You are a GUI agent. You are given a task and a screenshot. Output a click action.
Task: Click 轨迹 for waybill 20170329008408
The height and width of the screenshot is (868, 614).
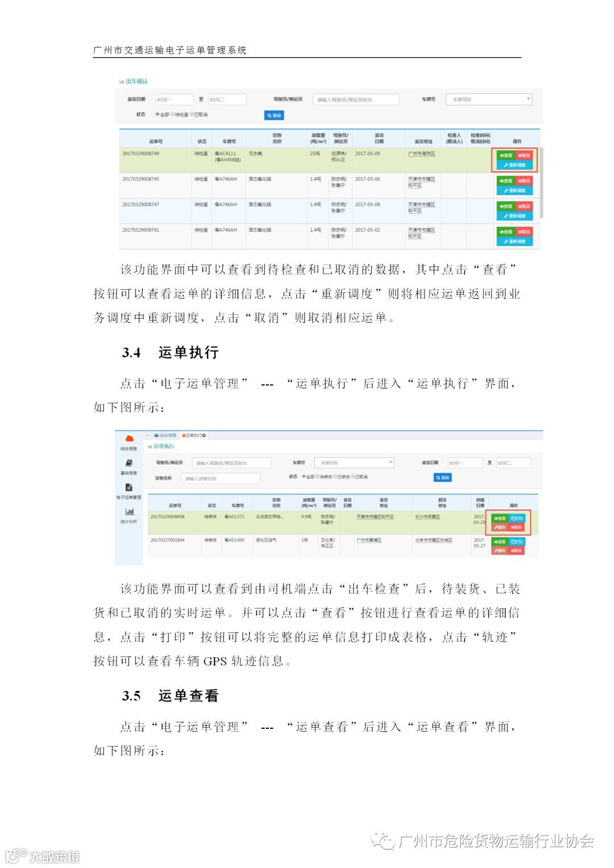click(x=499, y=527)
